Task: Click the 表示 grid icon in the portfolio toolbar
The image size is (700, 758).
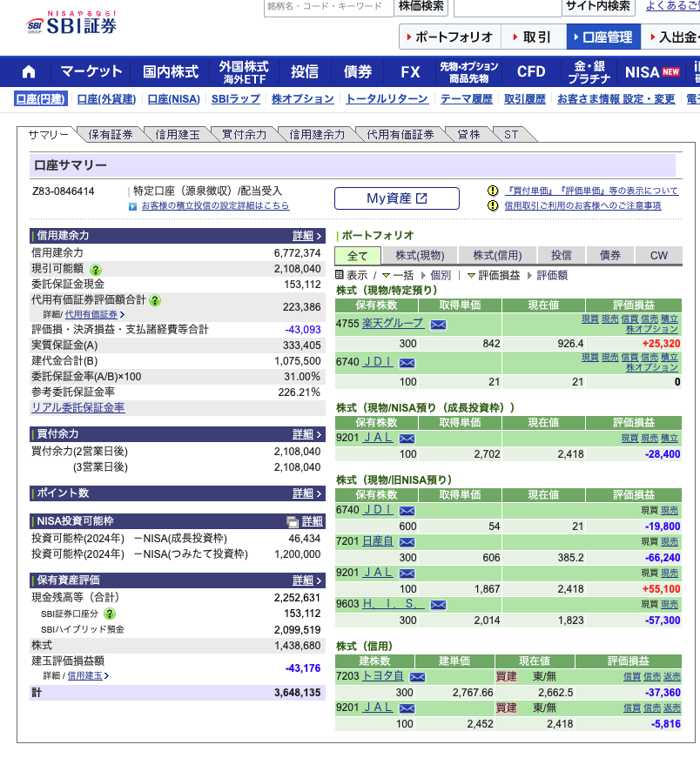Action: click(x=340, y=277)
